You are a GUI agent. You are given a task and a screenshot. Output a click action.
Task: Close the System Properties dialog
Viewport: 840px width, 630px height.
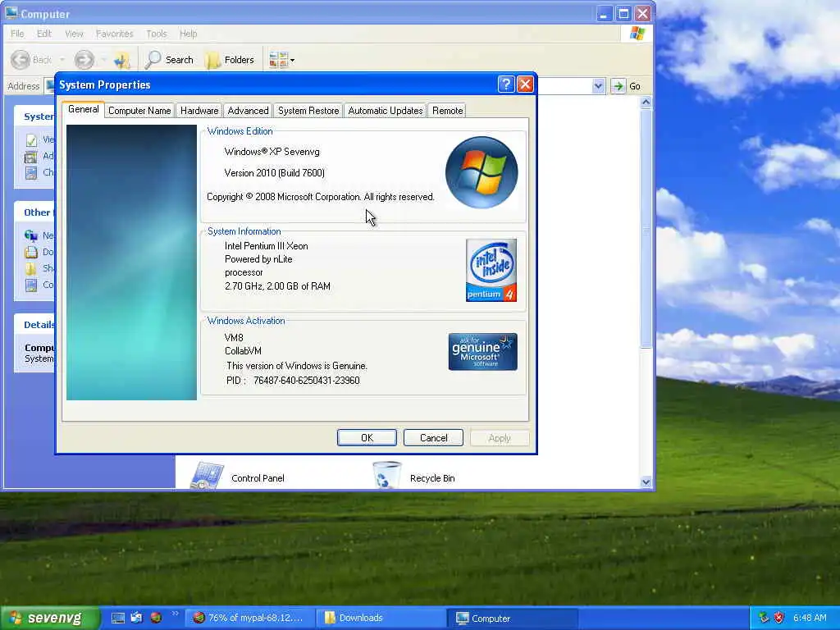pos(526,84)
